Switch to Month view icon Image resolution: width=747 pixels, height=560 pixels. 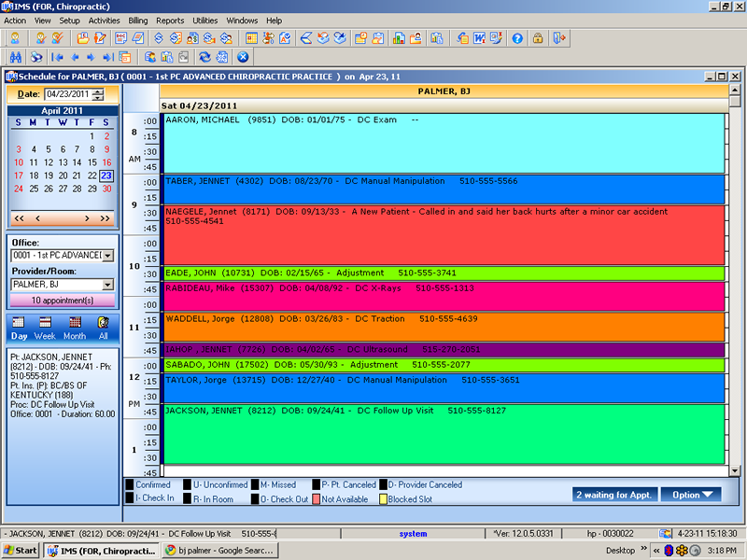pyautogui.click(x=74, y=323)
